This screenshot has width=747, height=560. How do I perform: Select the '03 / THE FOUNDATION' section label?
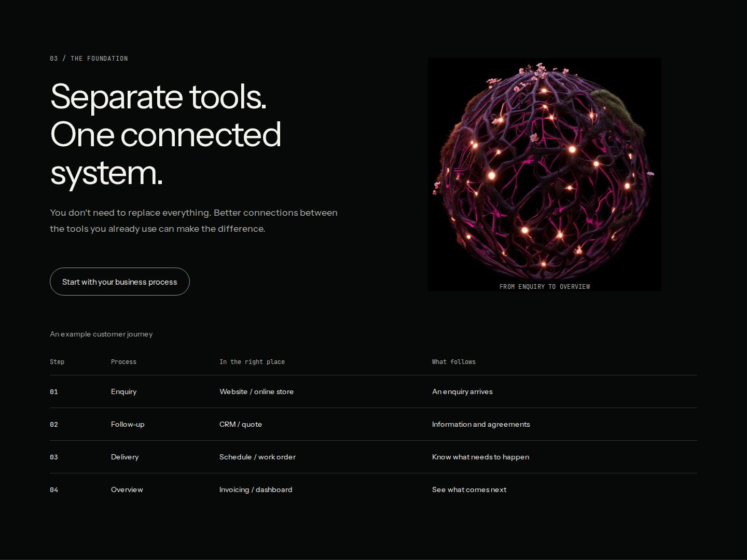(x=89, y=59)
